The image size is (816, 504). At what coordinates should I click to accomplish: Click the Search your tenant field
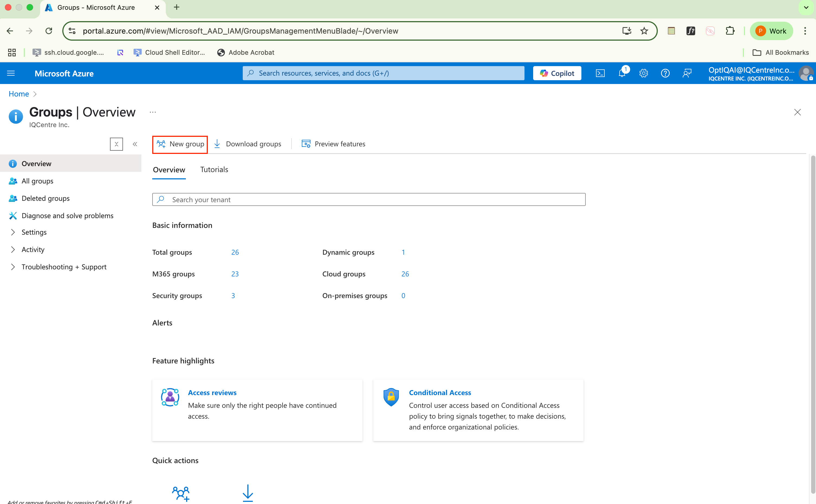368,199
